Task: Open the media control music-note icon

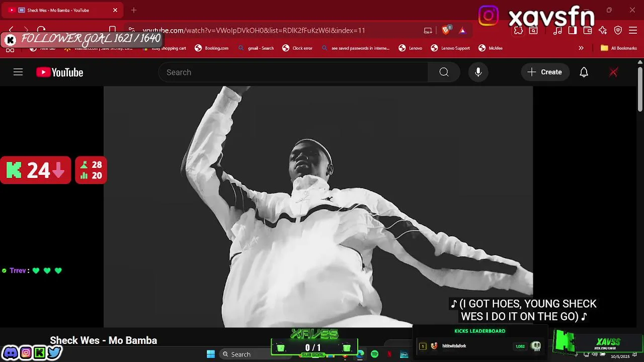Action: [x=557, y=31]
